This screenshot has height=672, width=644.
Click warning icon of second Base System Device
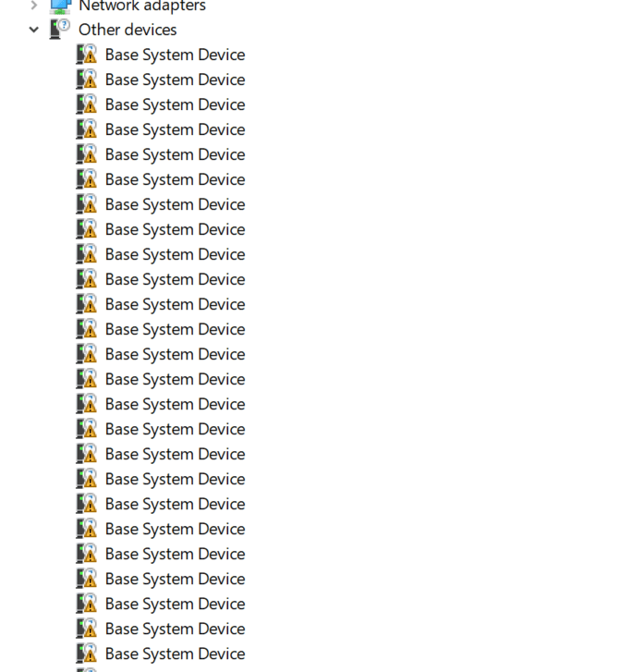(87, 79)
